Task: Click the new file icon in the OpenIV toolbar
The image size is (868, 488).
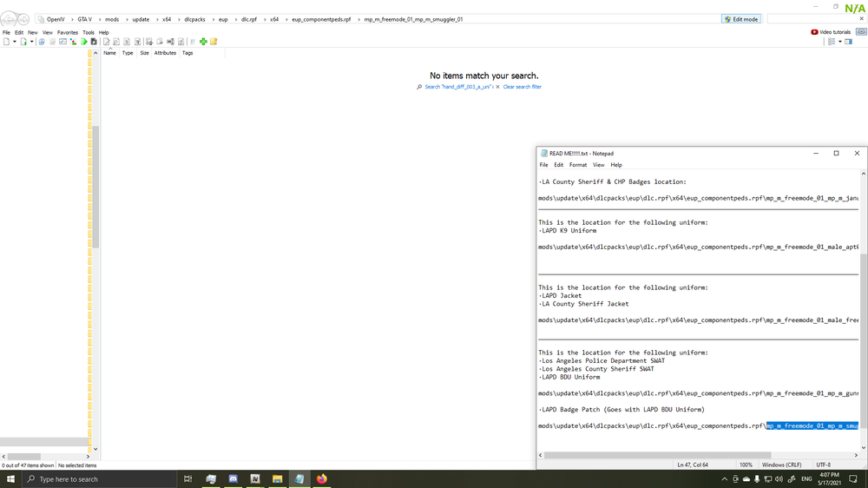Action: (x=7, y=42)
